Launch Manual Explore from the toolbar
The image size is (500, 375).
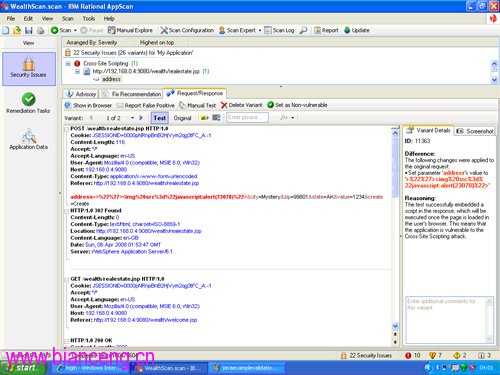[x=130, y=30]
